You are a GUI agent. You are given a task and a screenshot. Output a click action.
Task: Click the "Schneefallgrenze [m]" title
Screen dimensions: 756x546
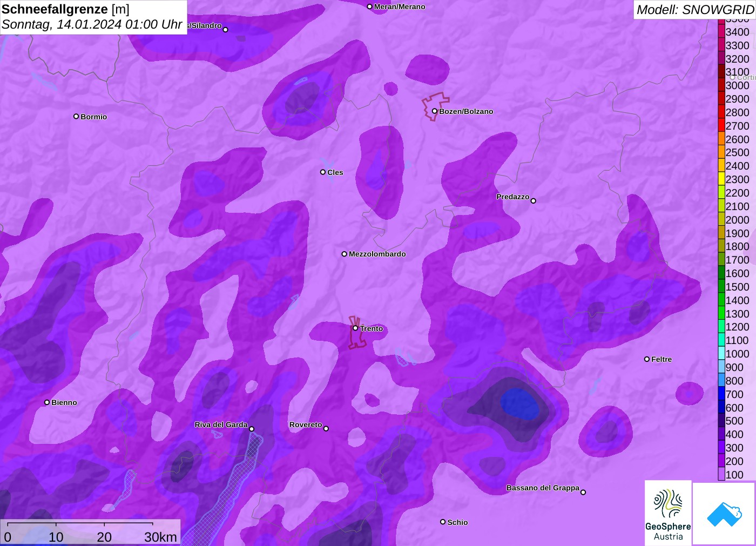65,9
